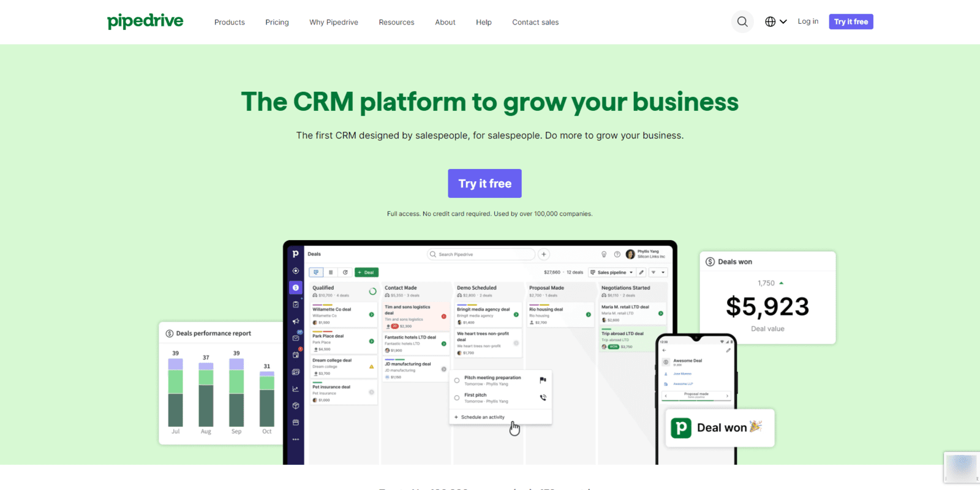Viewport: 980px width, 490px height.
Task: Open the language globe selector
Action: coord(776,22)
